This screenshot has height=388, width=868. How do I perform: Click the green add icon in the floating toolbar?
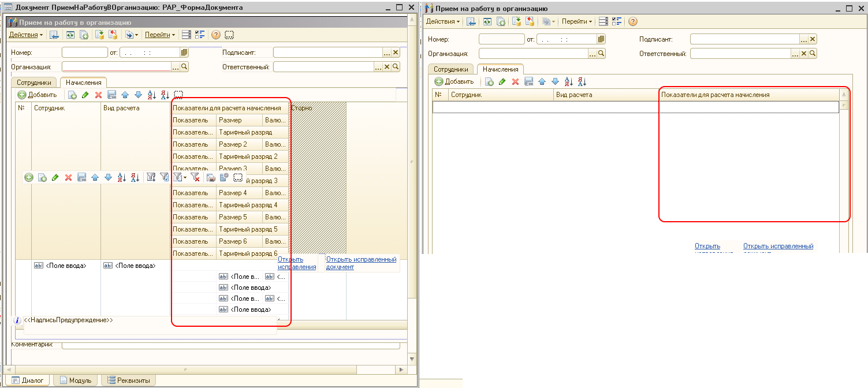point(29,177)
